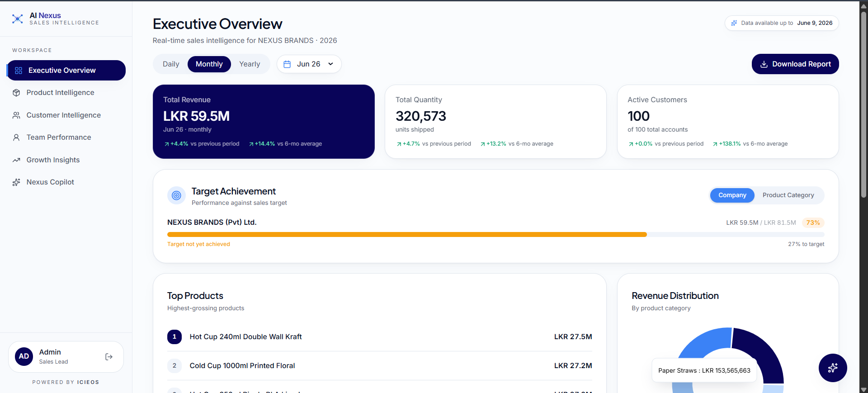Open the Jun 26 month dropdown

tap(309, 64)
